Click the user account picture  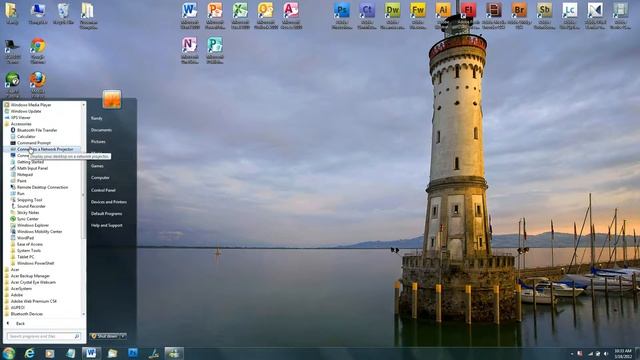click(111, 99)
